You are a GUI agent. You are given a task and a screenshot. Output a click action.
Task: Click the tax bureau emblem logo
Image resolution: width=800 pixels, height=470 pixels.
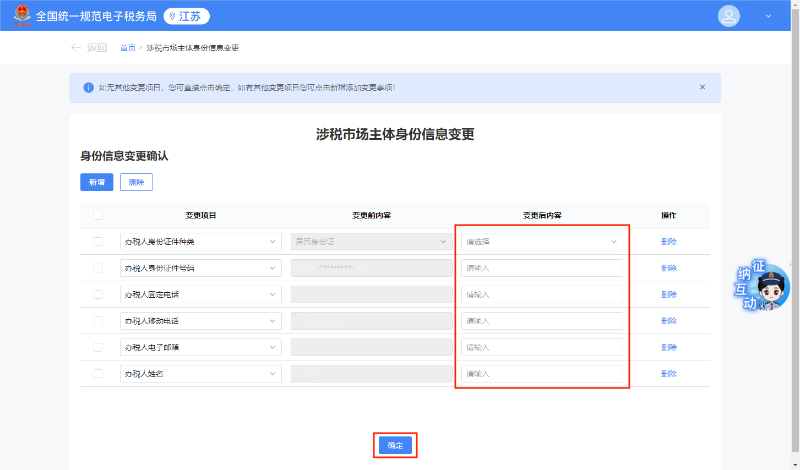(x=22, y=15)
